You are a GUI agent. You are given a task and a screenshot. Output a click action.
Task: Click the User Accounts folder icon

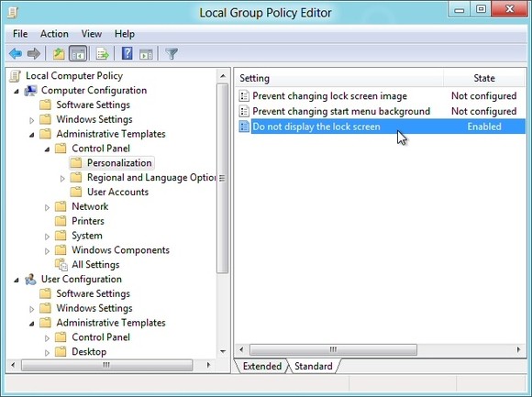click(x=76, y=192)
